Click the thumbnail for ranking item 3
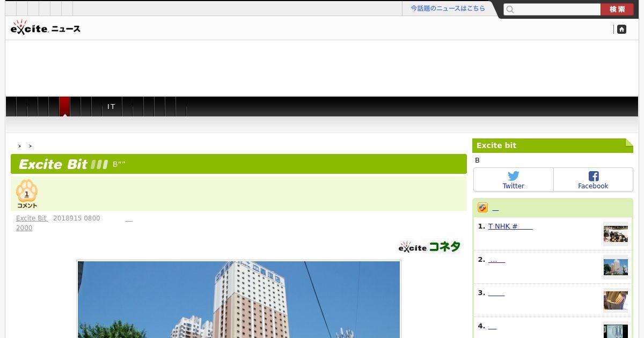Screen dimensions: 644x338 [616, 300]
